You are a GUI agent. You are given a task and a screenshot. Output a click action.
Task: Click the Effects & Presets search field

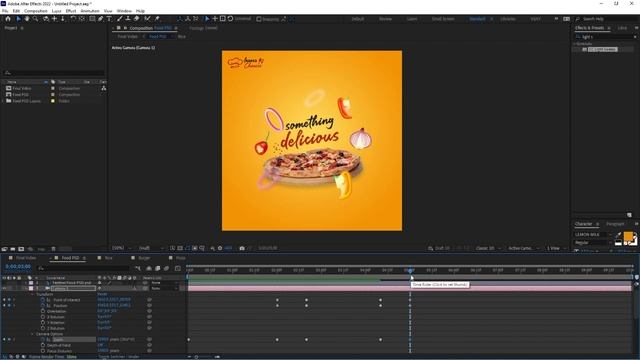pos(606,37)
